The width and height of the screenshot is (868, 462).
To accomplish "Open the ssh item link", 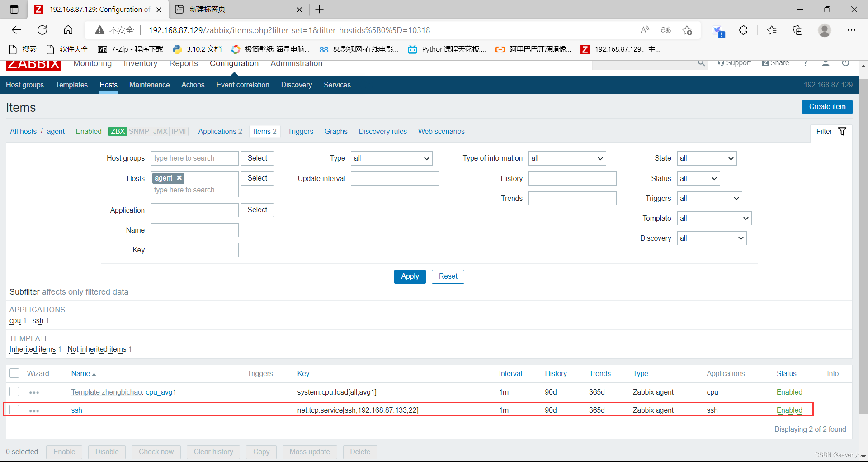I will (77, 410).
